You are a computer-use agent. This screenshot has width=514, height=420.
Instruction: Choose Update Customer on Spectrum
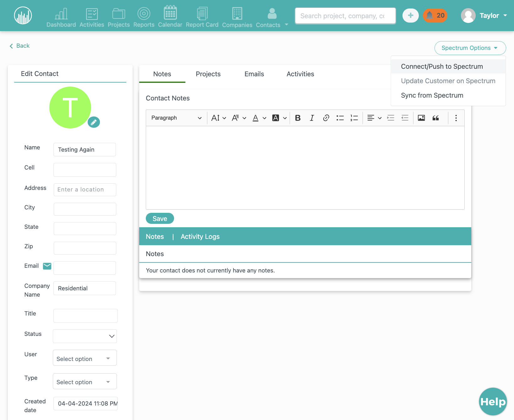pos(448,81)
